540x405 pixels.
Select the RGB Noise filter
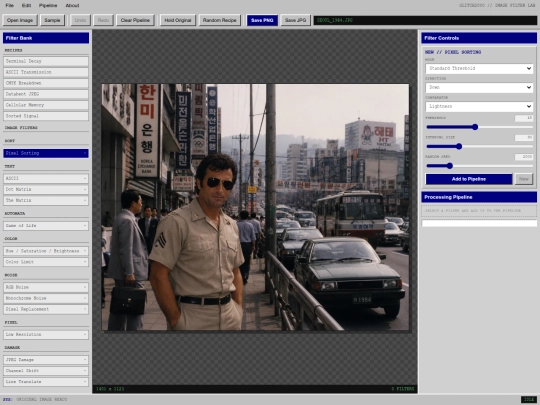point(46,287)
